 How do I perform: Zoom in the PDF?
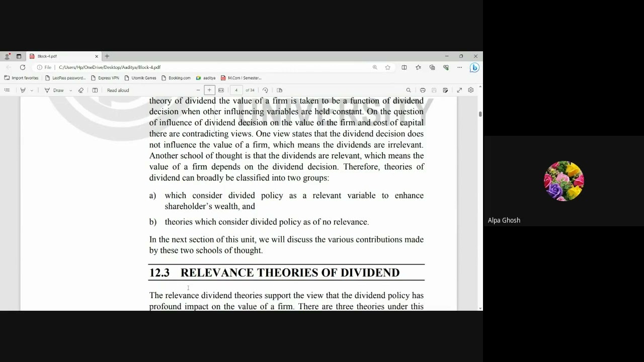[209, 90]
